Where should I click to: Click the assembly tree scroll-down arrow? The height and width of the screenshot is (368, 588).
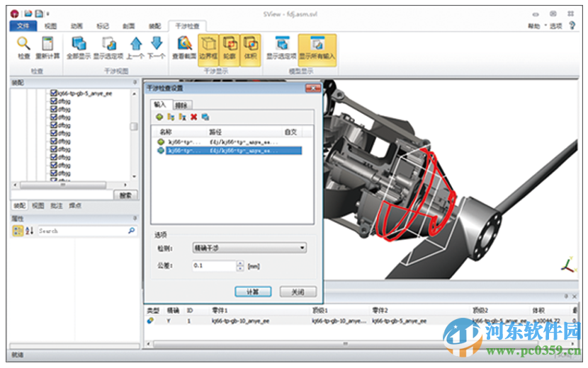[135, 176]
